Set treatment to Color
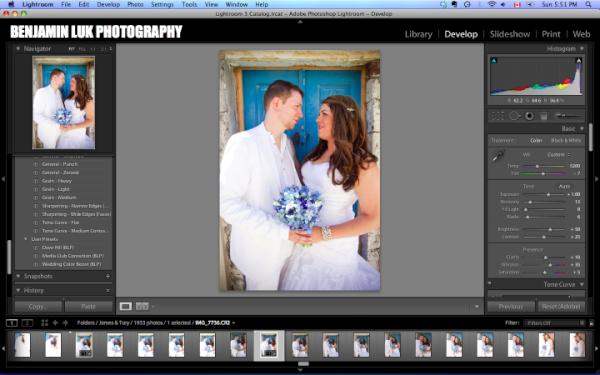Viewport: 600px width, 375px height. [536, 140]
